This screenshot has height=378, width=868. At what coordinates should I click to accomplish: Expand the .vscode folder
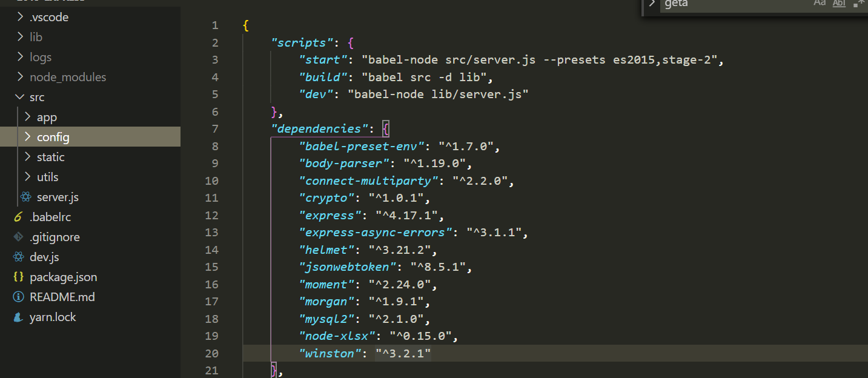21,17
